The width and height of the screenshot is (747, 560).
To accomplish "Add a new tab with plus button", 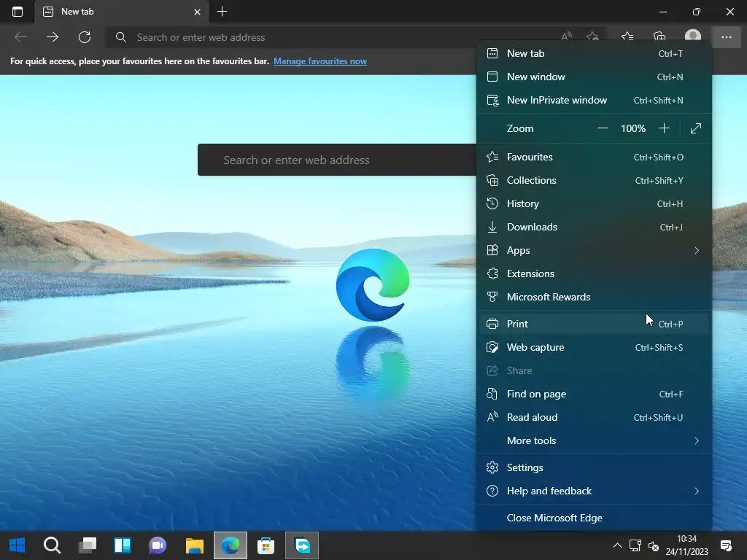I will 222,12.
